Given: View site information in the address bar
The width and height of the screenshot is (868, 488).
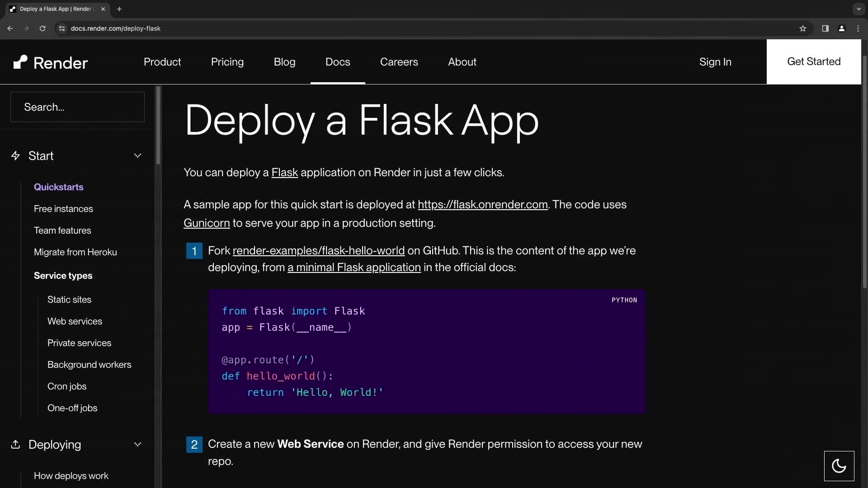Looking at the screenshot, I should 61,28.
